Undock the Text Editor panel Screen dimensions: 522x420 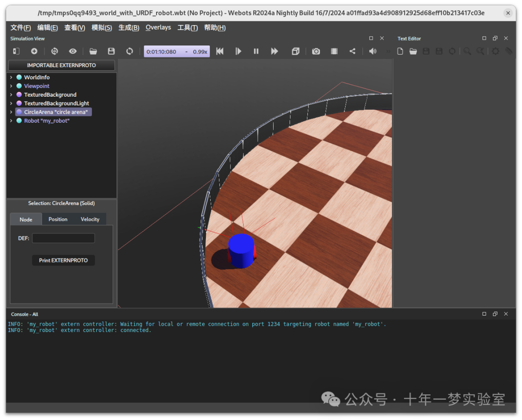tap(495, 38)
